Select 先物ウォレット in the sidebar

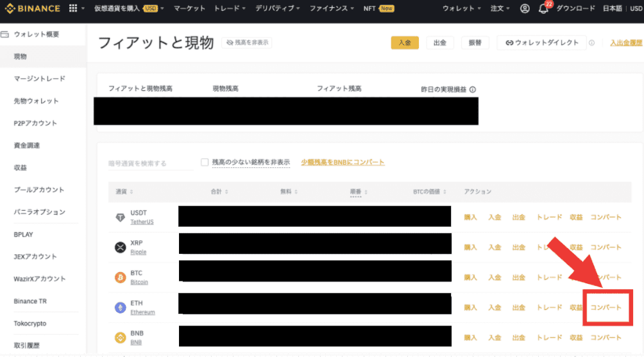(x=36, y=101)
